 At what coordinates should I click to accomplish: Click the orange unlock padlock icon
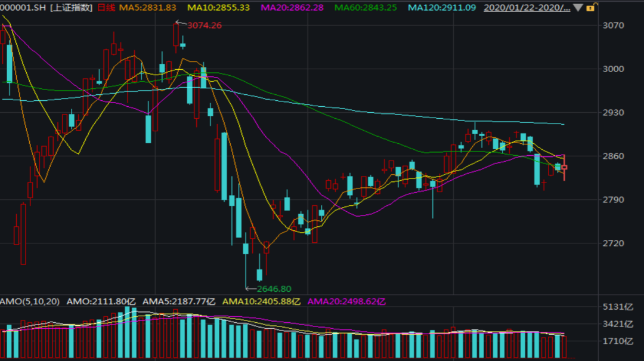pos(591,7)
